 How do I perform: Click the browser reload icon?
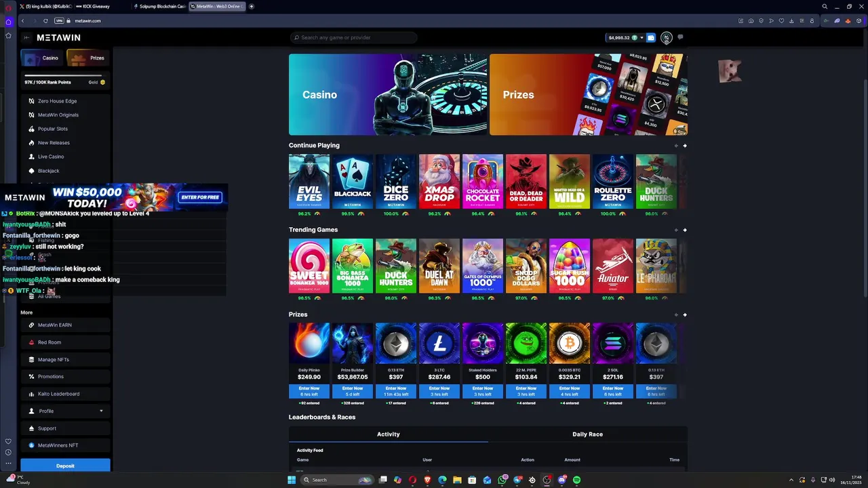click(45, 21)
